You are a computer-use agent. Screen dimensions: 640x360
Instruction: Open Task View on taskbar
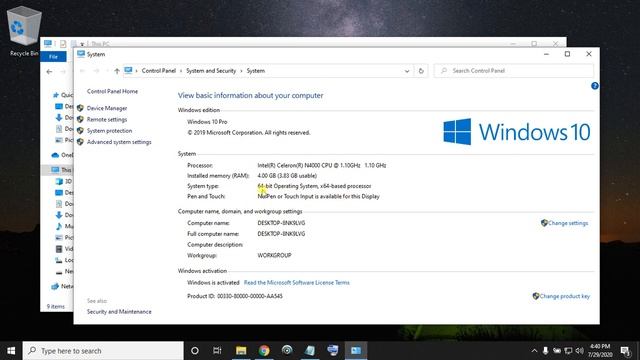click(217, 351)
